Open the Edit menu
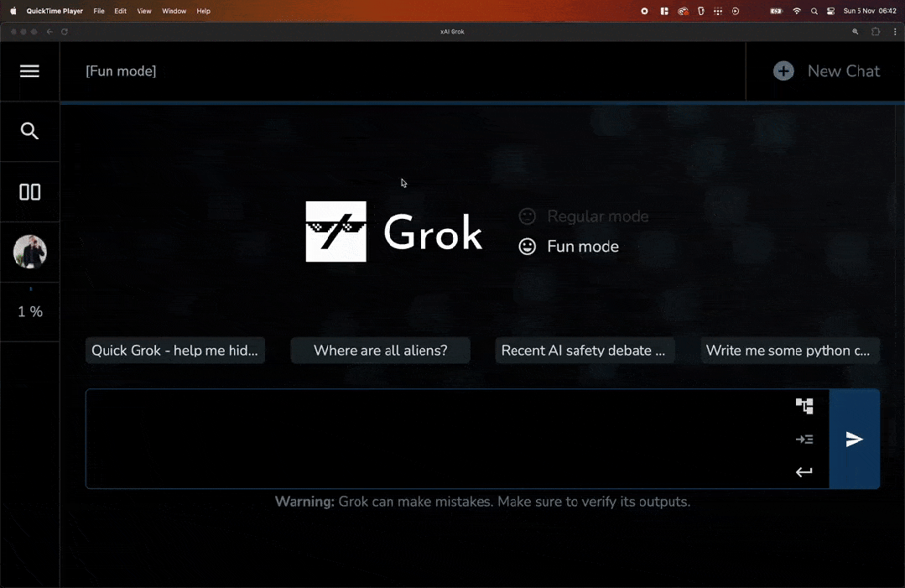 coord(120,11)
